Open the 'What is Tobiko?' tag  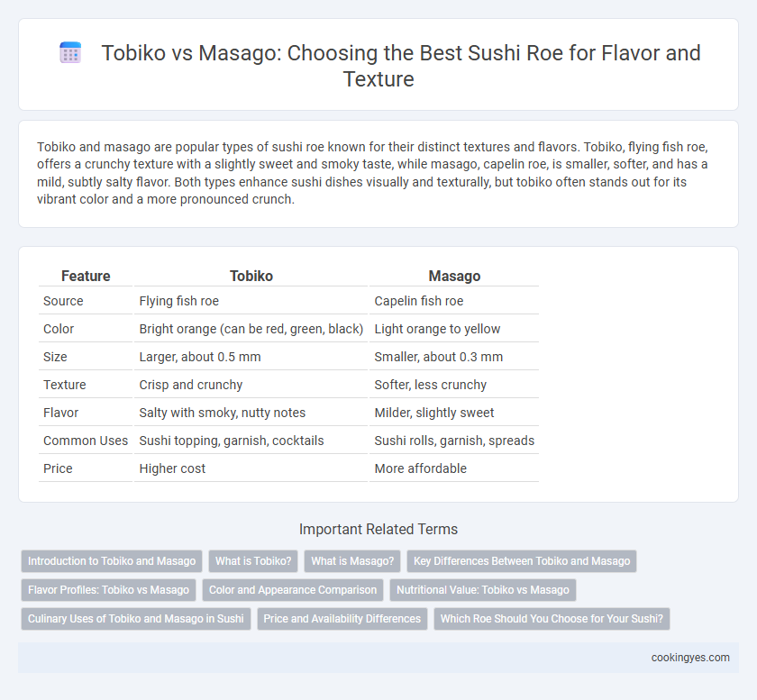[x=253, y=561]
